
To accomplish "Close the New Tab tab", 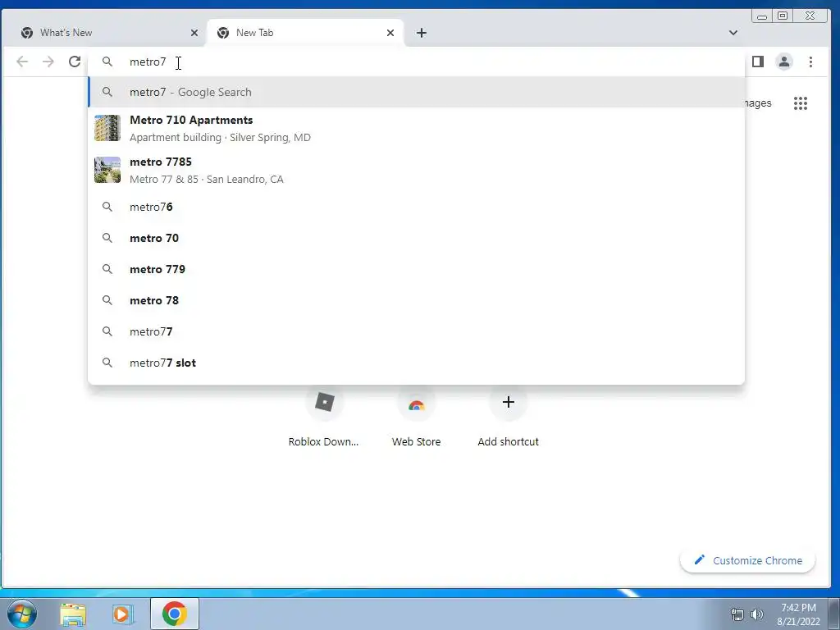I will [x=390, y=33].
